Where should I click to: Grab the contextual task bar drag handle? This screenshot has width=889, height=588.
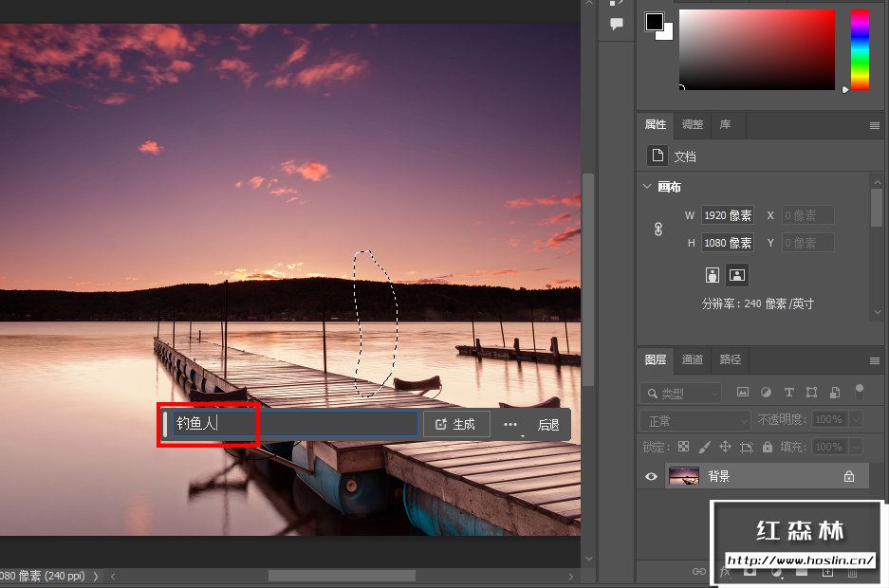click(164, 424)
